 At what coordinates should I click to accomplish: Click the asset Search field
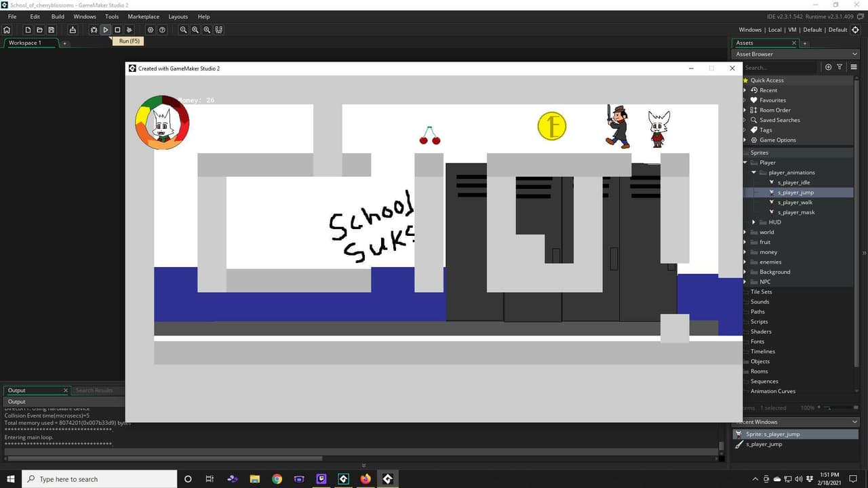click(x=780, y=67)
